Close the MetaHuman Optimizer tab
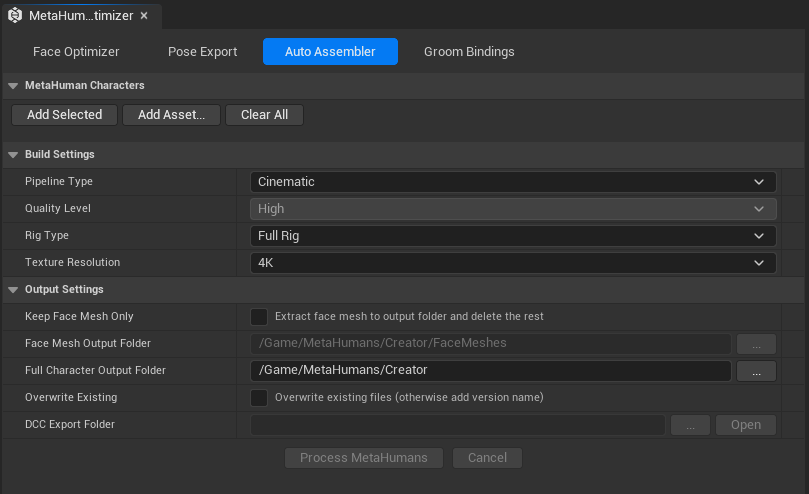Image resolution: width=809 pixels, height=494 pixels. pyautogui.click(x=144, y=15)
